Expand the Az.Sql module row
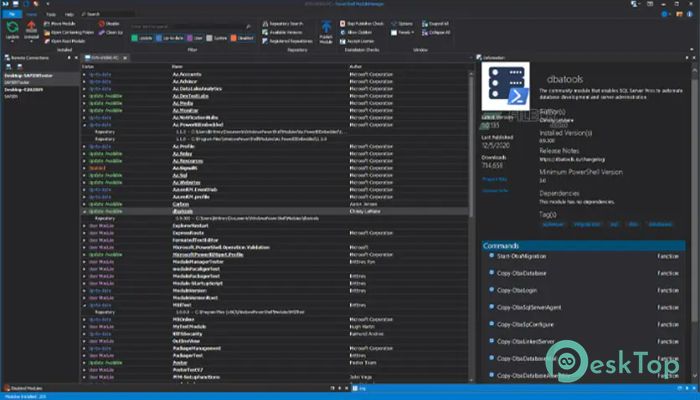Image resolution: width=700 pixels, height=400 pixels. pos(84,175)
